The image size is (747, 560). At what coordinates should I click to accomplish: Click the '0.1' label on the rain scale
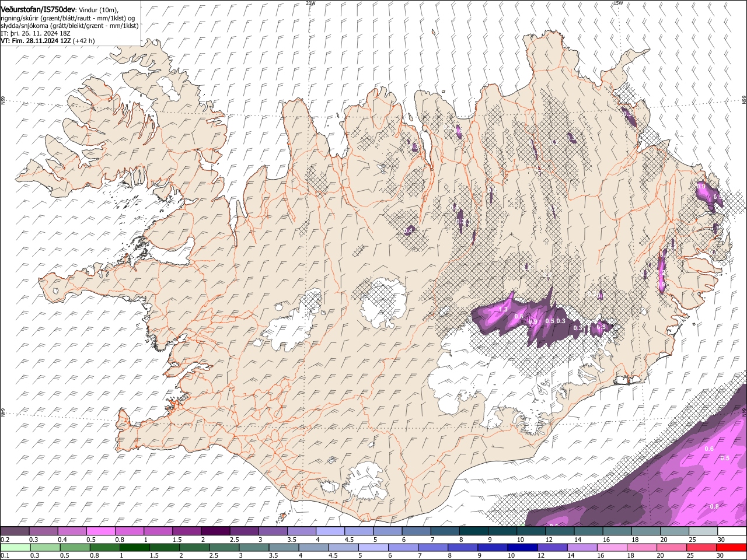click(5, 555)
